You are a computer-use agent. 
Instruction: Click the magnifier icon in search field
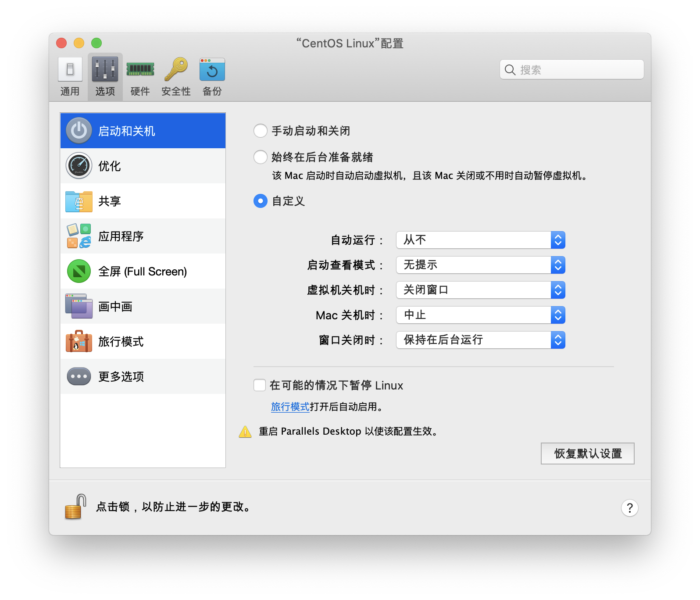point(510,70)
